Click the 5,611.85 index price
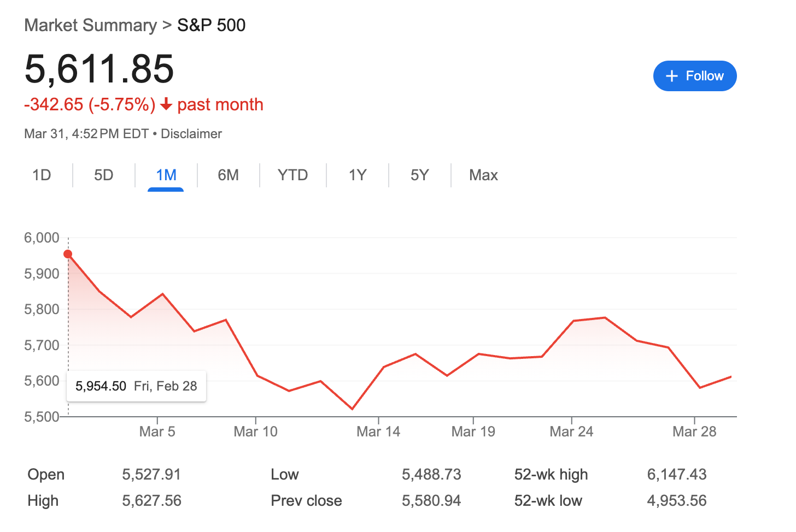796x532 pixels. (x=99, y=69)
